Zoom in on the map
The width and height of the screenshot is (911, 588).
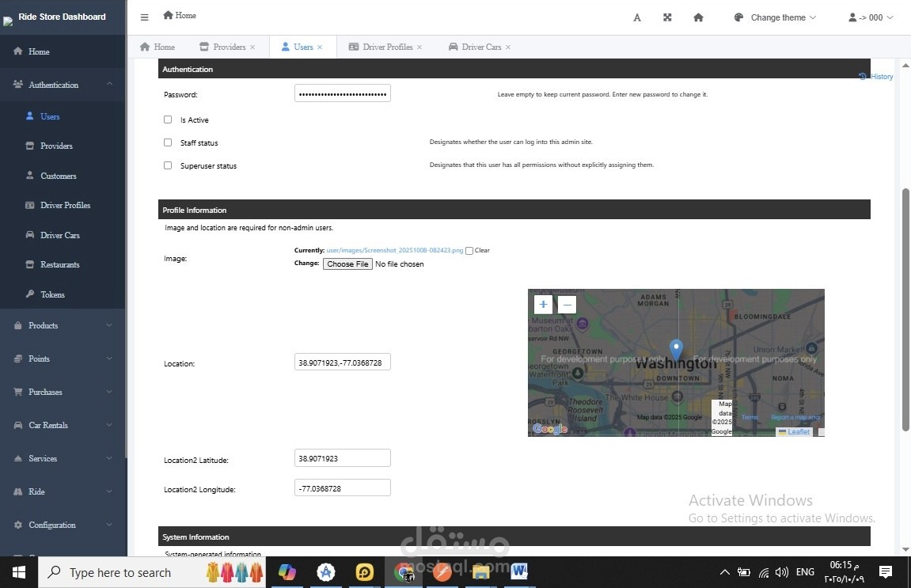point(543,304)
